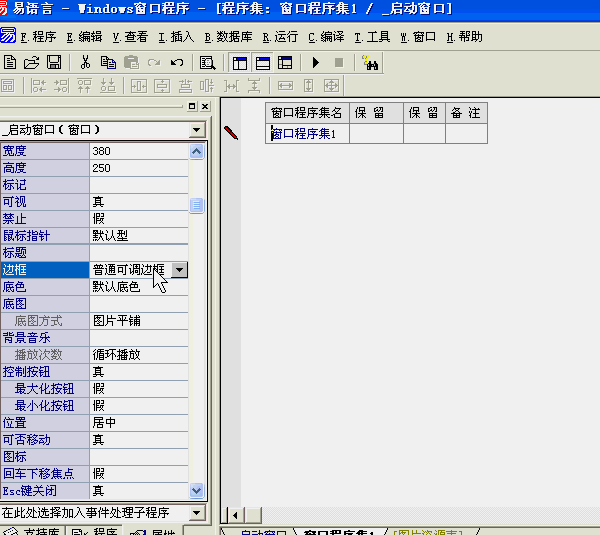
Task: Open the 数据库 menu
Action: (228, 37)
